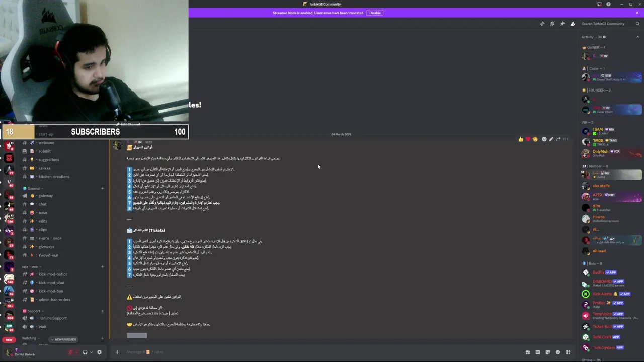Focus the message input box
The width and height of the screenshot is (644, 362).
[322, 352]
